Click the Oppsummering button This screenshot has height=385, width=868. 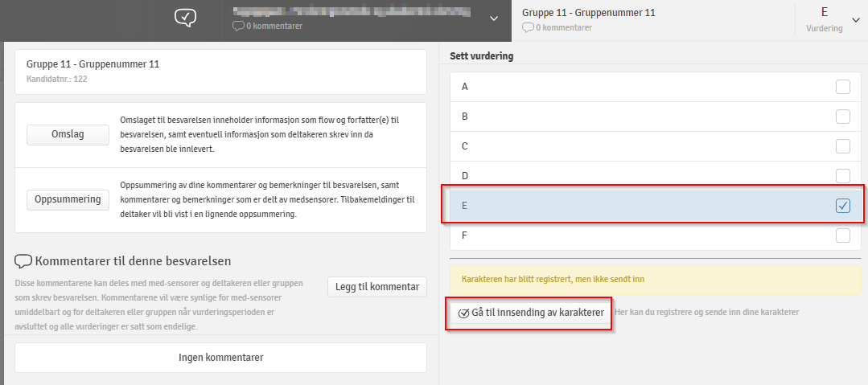point(68,199)
